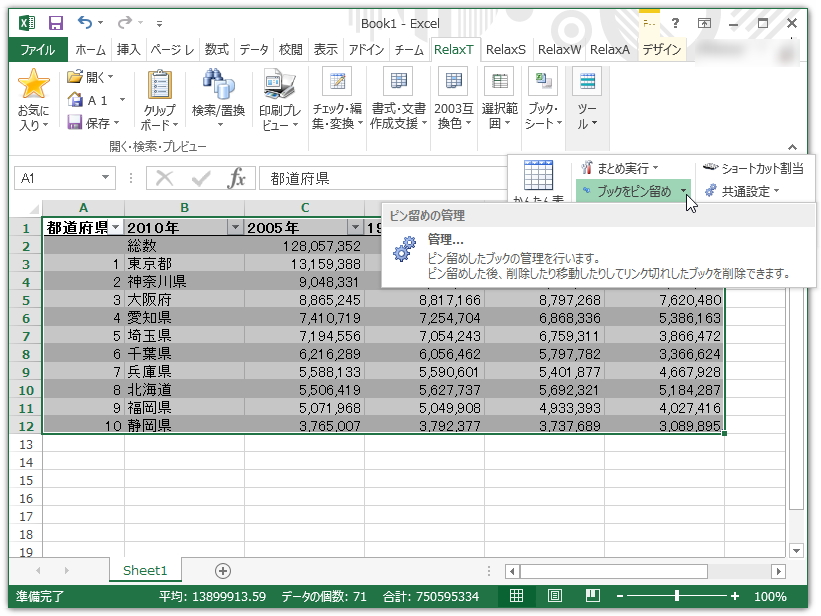Open ribbon display options icon
Image resolution: width=821 pixels, height=616 pixels.
coord(704,23)
